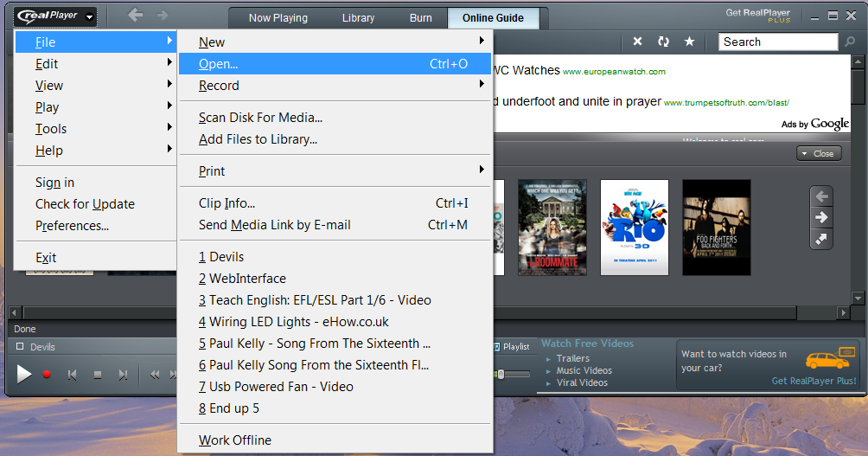Open the Rio movie poster
868x456 pixels.
click(635, 228)
